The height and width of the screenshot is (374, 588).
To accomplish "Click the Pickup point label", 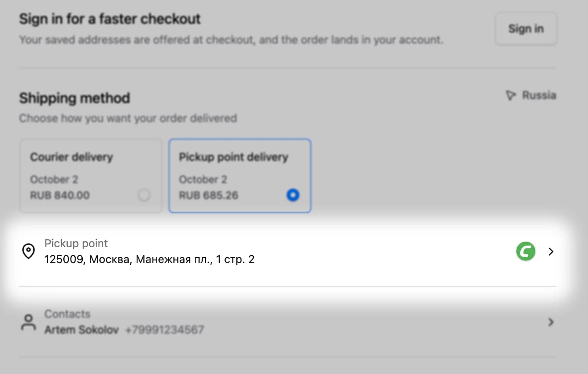I will [76, 243].
